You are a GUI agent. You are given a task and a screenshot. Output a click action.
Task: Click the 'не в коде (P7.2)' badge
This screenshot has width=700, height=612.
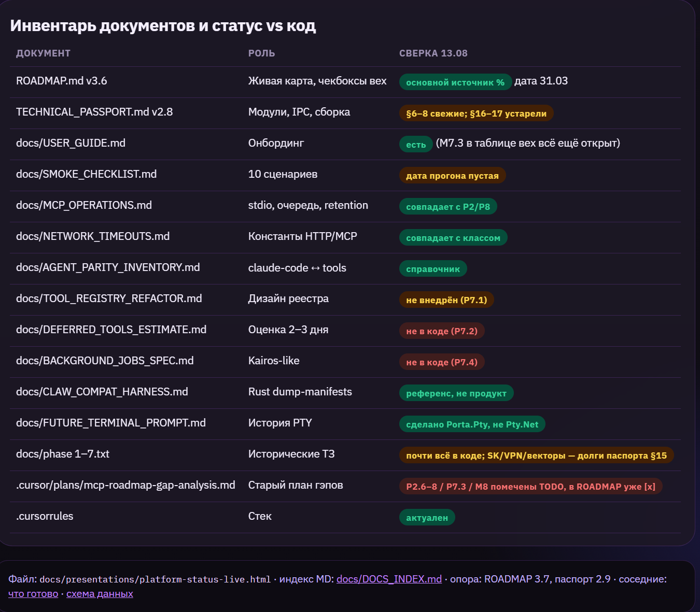click(442, 331)
